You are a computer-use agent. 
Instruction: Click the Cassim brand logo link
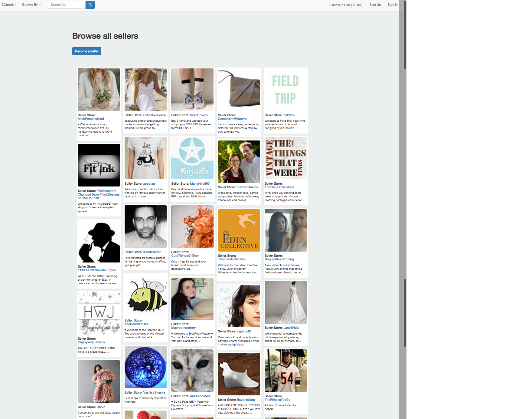pos(9,5)
